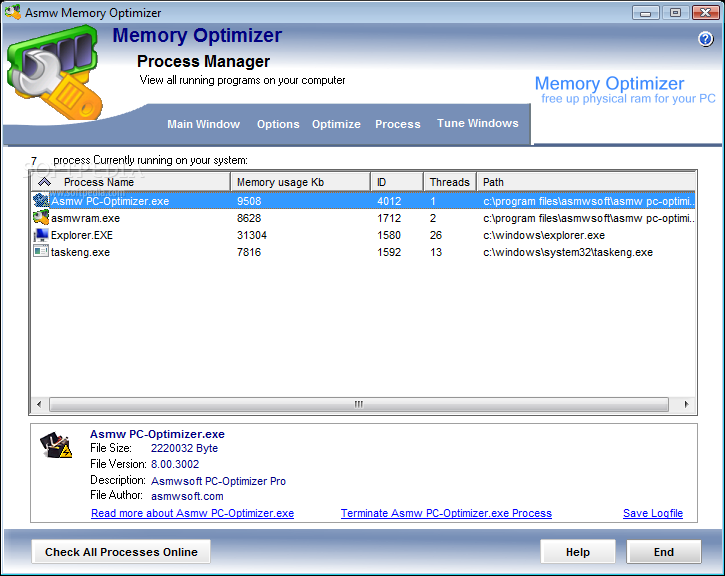Click process ID 4012
725x576 pixels.
click(389, 201)
